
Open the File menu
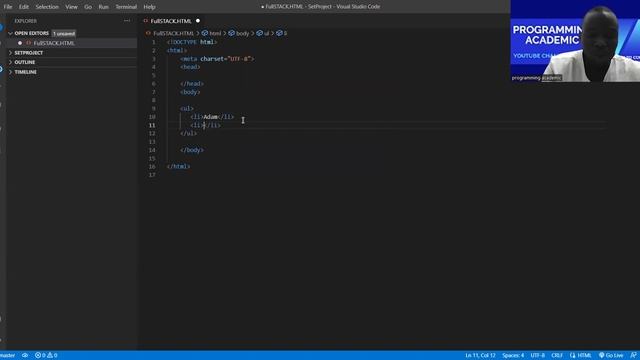coord(8,7)
